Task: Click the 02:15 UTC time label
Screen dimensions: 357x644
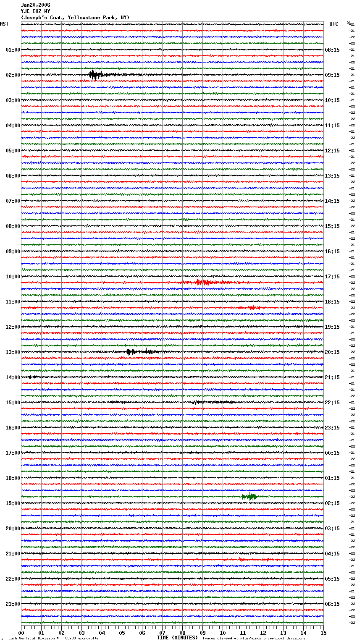Action: click(332, 503)
